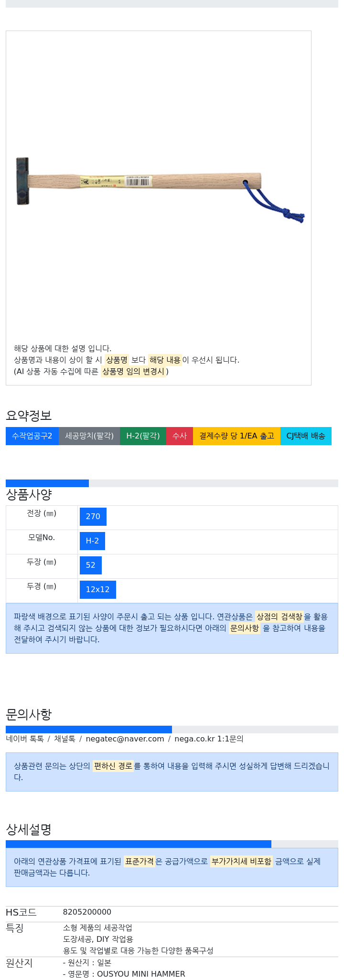Viewport: 344px width, 980px height.
Task: Click the 상세설명 section progress bar
Action: point(139,844)
